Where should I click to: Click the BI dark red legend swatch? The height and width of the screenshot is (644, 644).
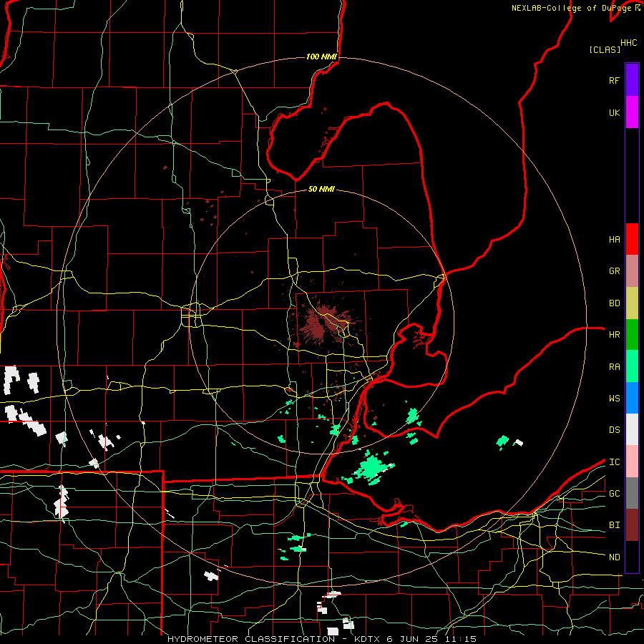point(632,525)
